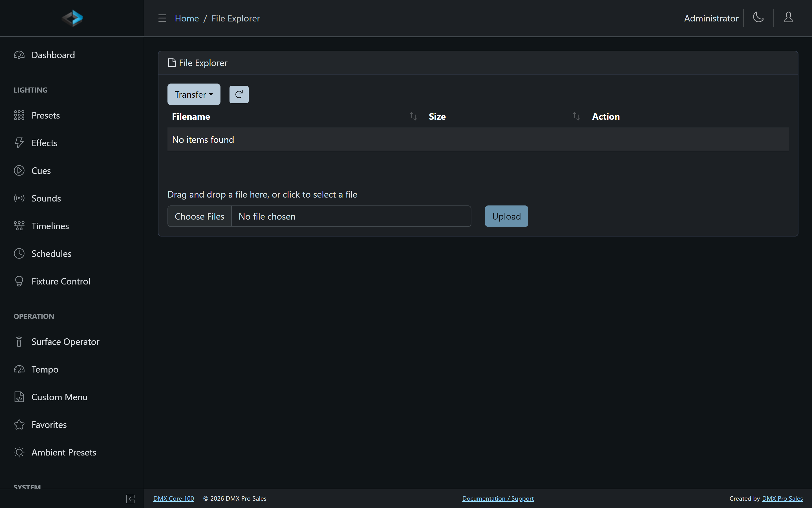Image resolution: width=812 pixels, height=508 pixels.
Task: Click the Filename column header
Action: point(191,117)
